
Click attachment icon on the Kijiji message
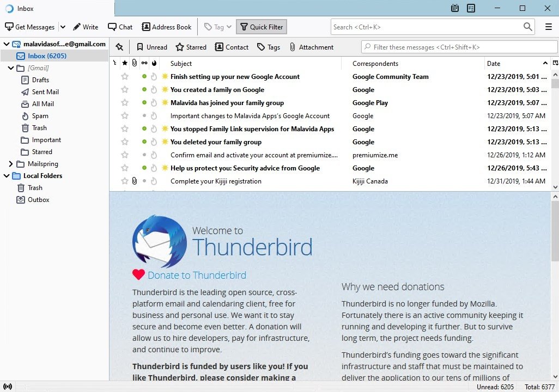135,181
